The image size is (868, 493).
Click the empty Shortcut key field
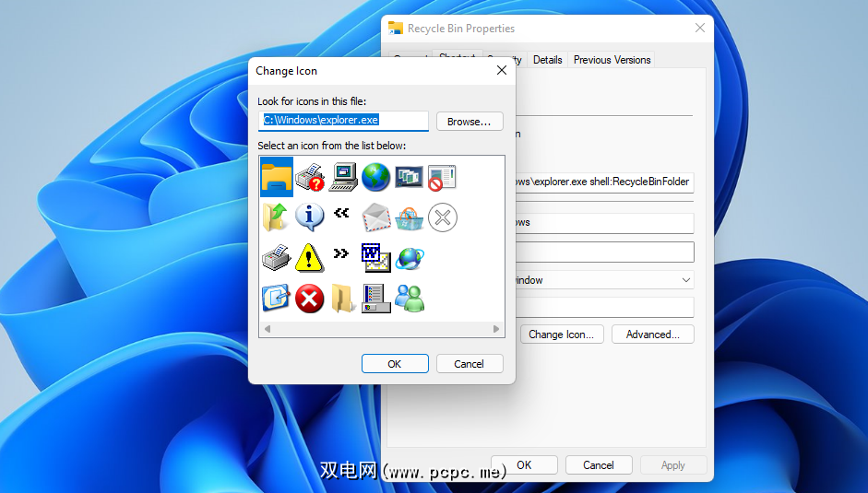click(x=604, y=252)
